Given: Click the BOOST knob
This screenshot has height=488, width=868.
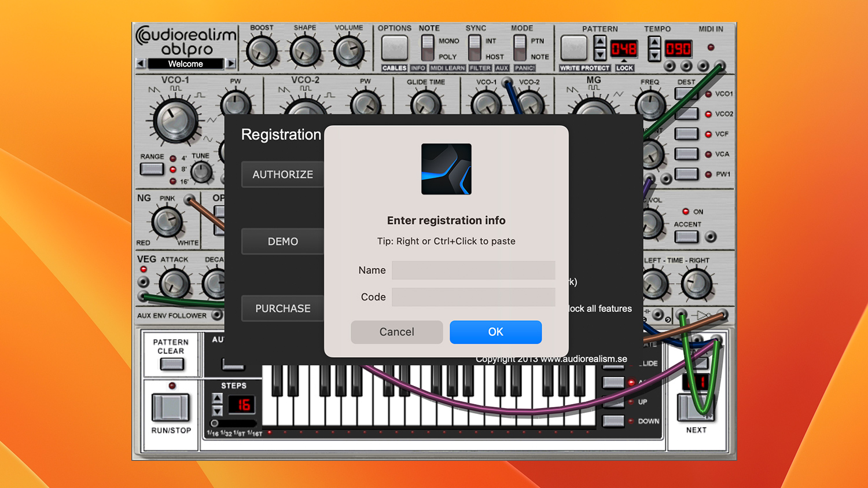Looking at the screenshot, I should pos(262,52).
